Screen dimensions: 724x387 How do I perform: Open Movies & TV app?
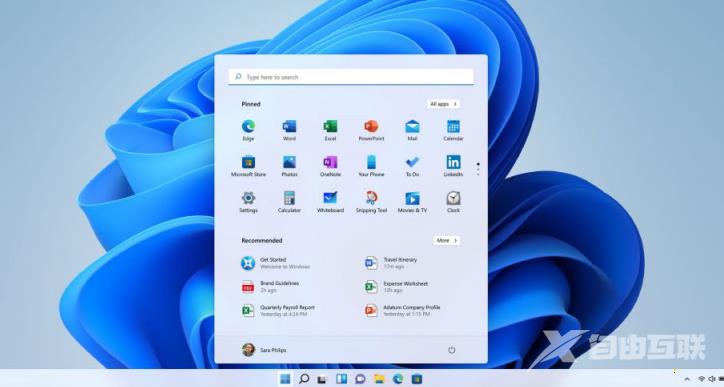pos(412,202)
